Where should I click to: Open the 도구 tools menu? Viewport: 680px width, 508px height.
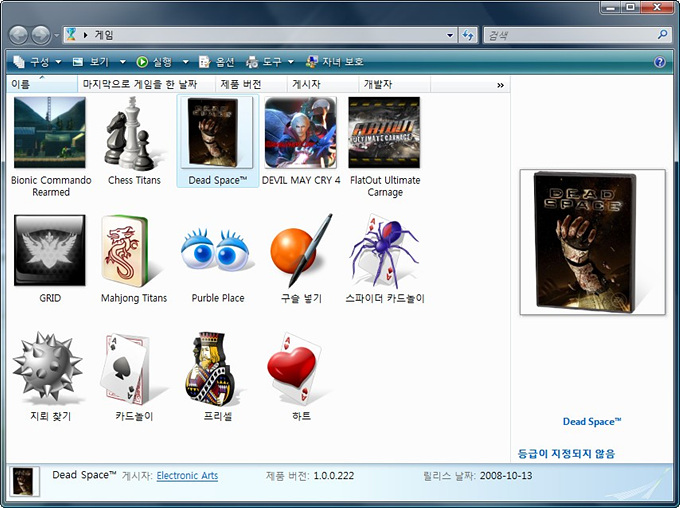[x=270, y=62]
